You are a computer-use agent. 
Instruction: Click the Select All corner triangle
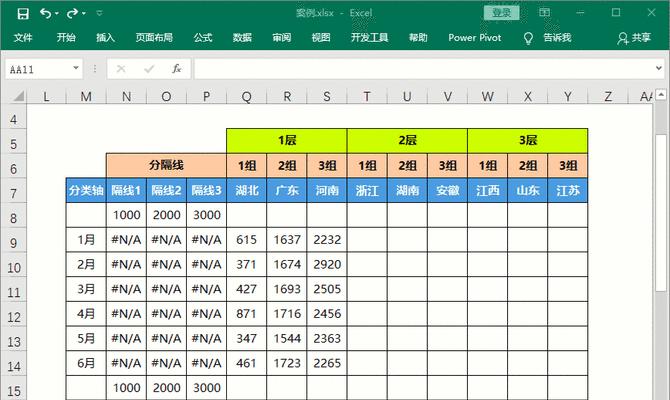(18, 96)
